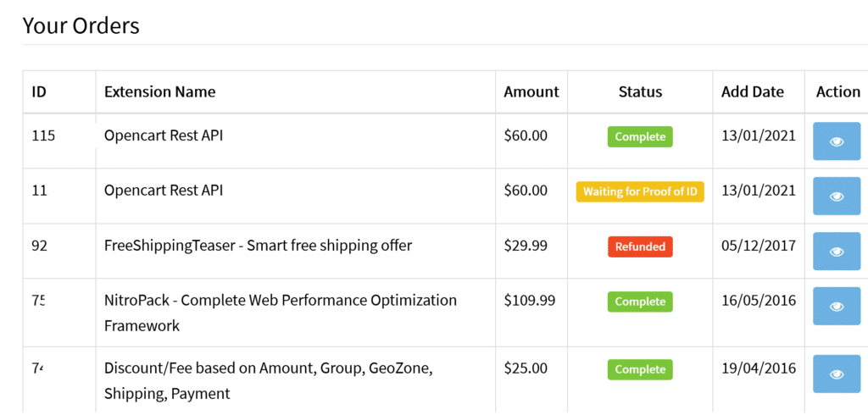This screenshot has width=868, height=415.
Task: Click the ID column header
Action: (39, 91)
